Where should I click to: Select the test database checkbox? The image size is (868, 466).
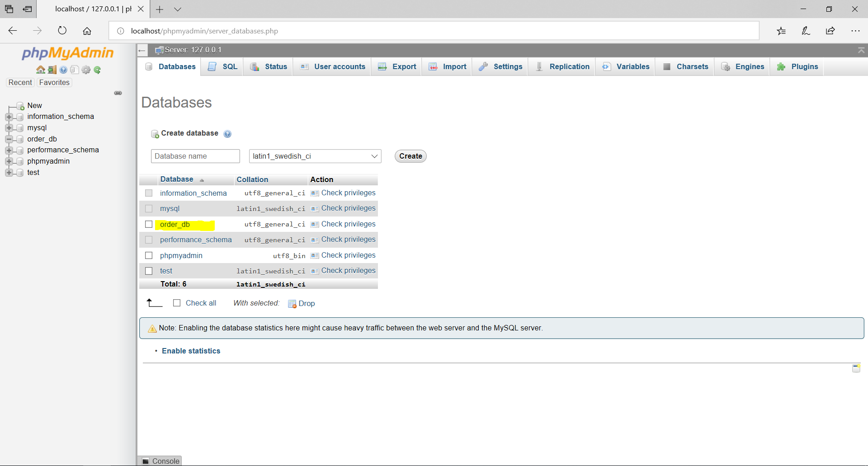point(149,271)
